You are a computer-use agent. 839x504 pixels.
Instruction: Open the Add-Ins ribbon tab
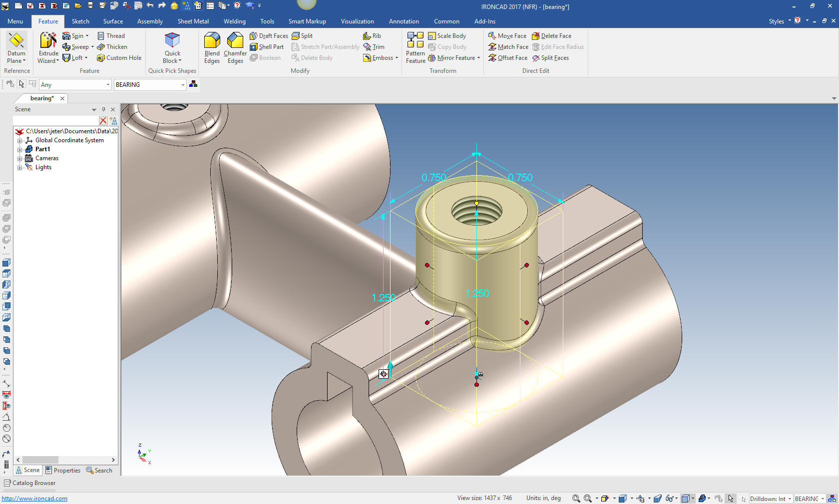point(485,21)
